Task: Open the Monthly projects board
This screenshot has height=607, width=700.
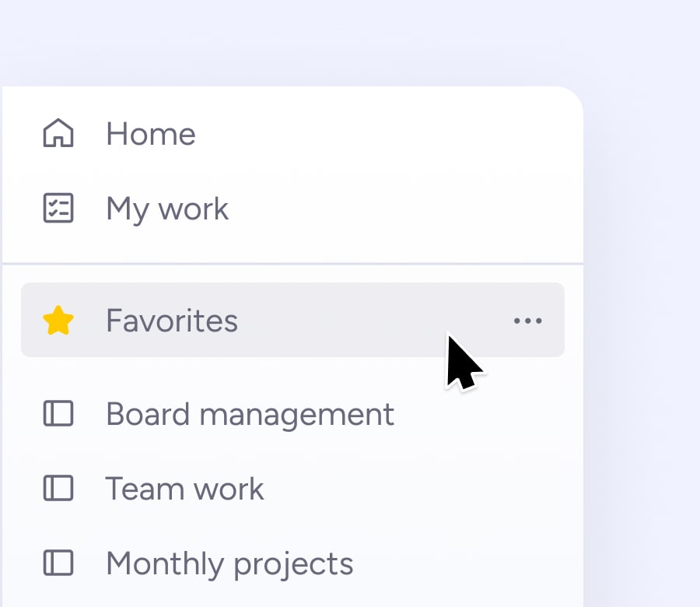Action: [229, 564]
